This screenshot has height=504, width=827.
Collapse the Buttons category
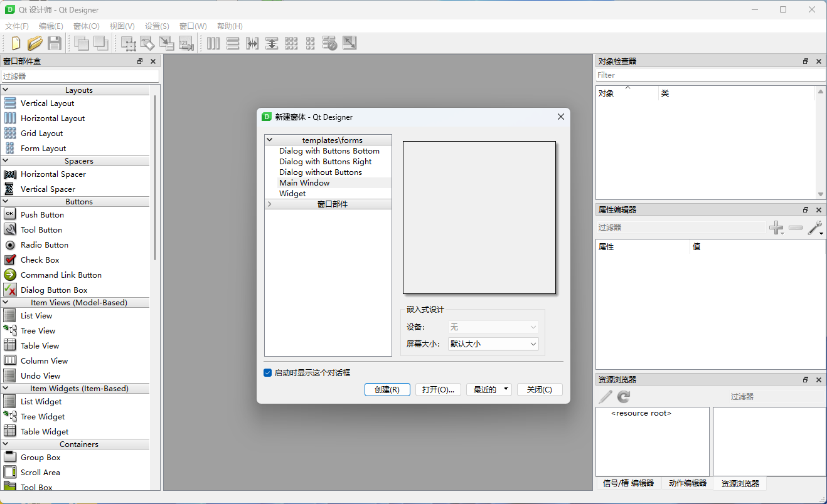click(x=6, y=202)
